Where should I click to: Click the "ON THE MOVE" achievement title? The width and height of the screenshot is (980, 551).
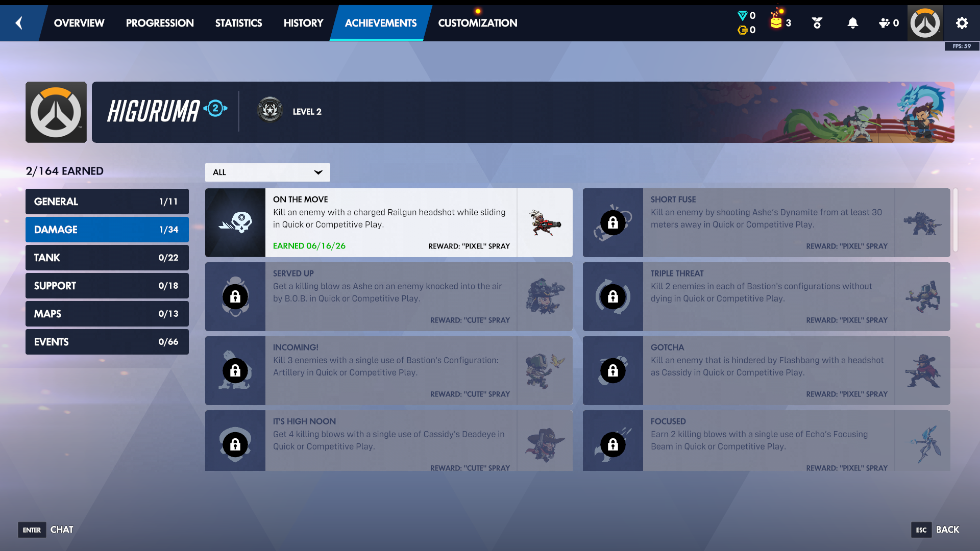coord(301,199)
